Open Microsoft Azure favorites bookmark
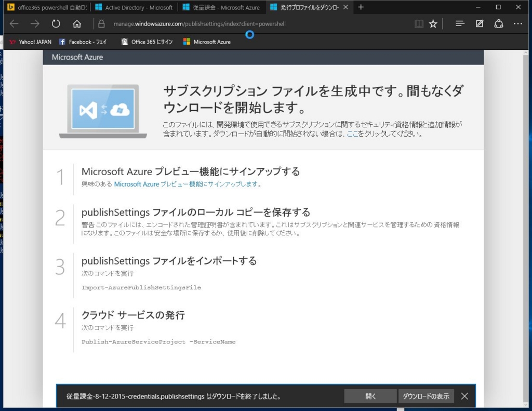The width and height of the screenshot is (532, 411). tap(207, 42)
